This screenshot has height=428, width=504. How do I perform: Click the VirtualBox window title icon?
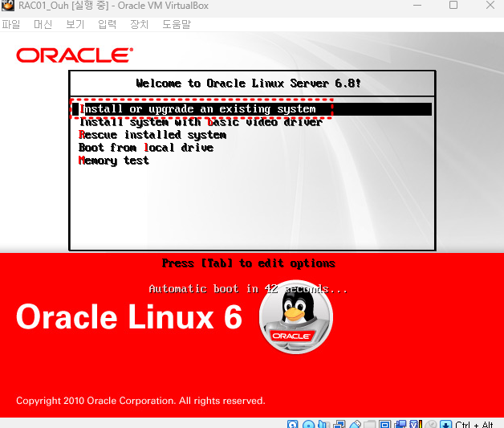coord(8,6)
